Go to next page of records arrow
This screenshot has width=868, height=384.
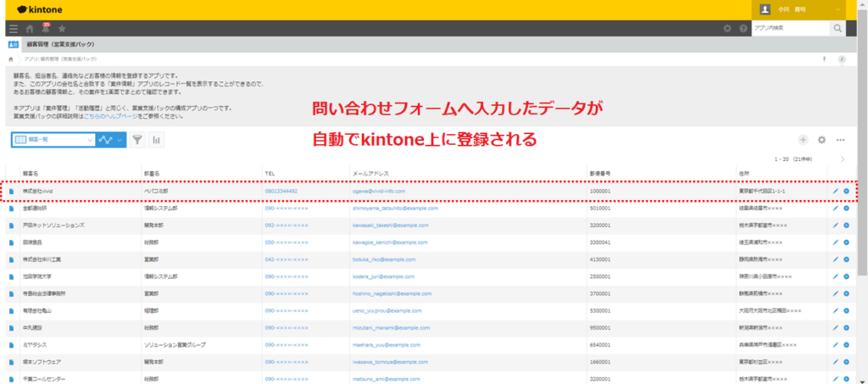point(843,159)
